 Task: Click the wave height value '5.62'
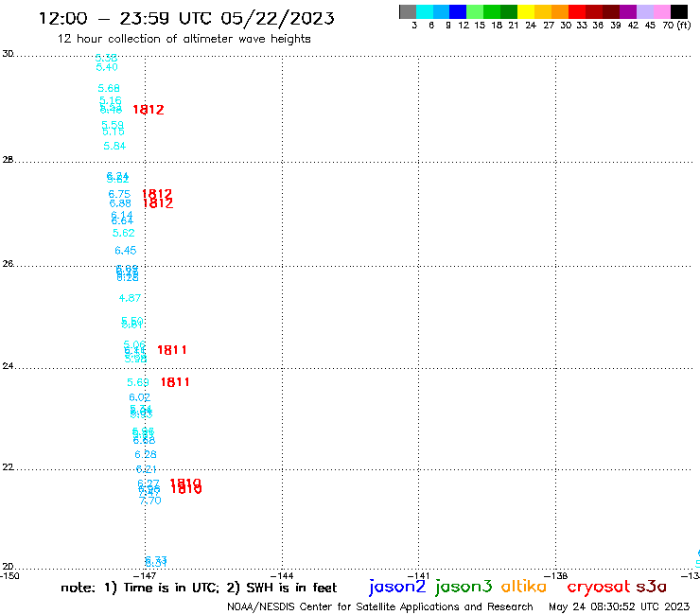(124, 233)
